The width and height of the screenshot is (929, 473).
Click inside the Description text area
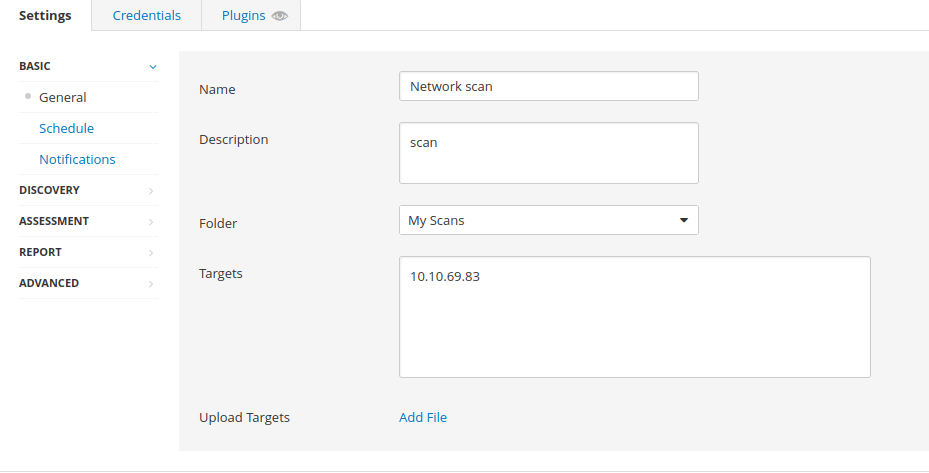(549, 153)
